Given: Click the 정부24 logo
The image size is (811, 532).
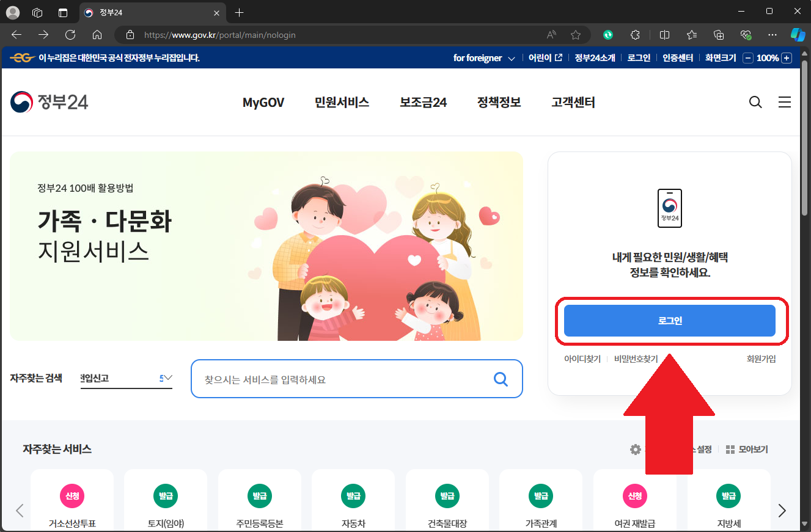Looking at the screenshot, I should (x=50, y=102).
